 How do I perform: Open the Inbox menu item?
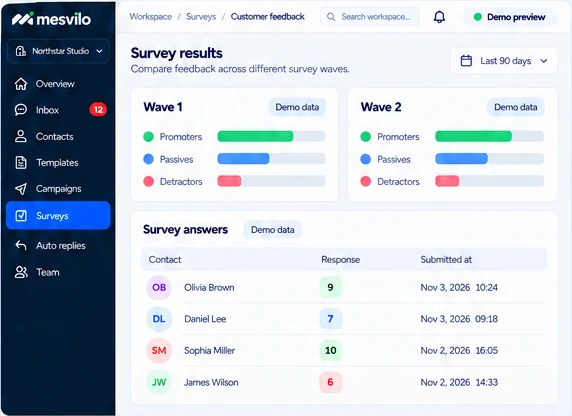(x=58, y=110)
